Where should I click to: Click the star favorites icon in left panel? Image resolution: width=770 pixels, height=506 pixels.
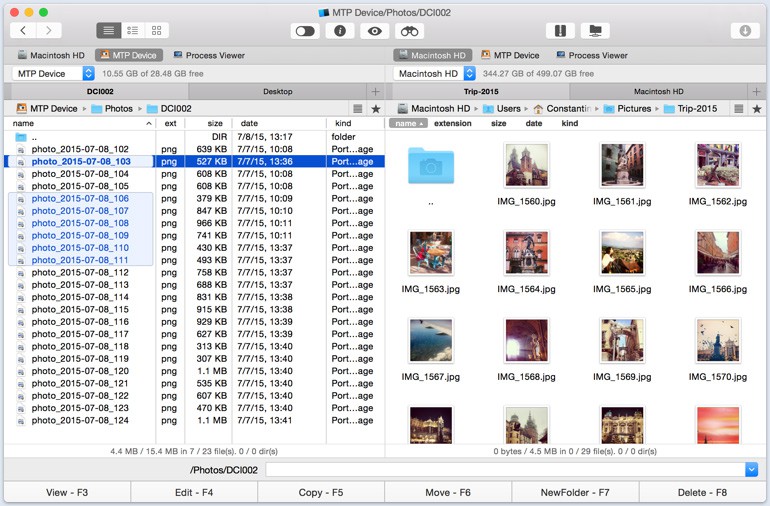376,108
